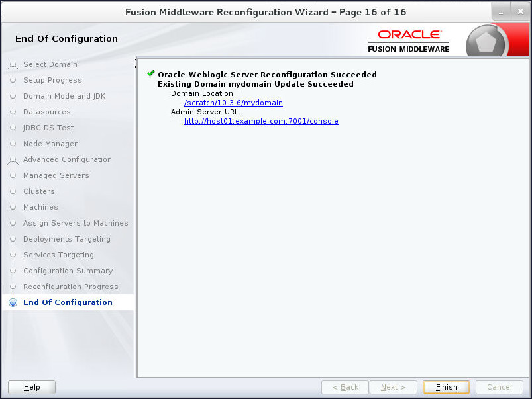This screenshot has height=399, width=532.
Task: Click the Oracle Fusion Middleware logo
Action: point(409,41)
